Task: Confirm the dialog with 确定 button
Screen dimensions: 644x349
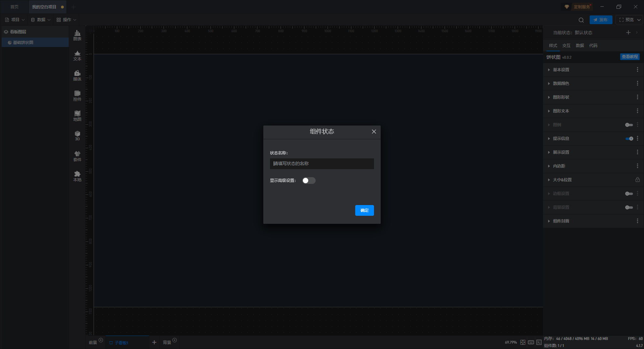Action: pyautogui.click(x=364, y=210)
